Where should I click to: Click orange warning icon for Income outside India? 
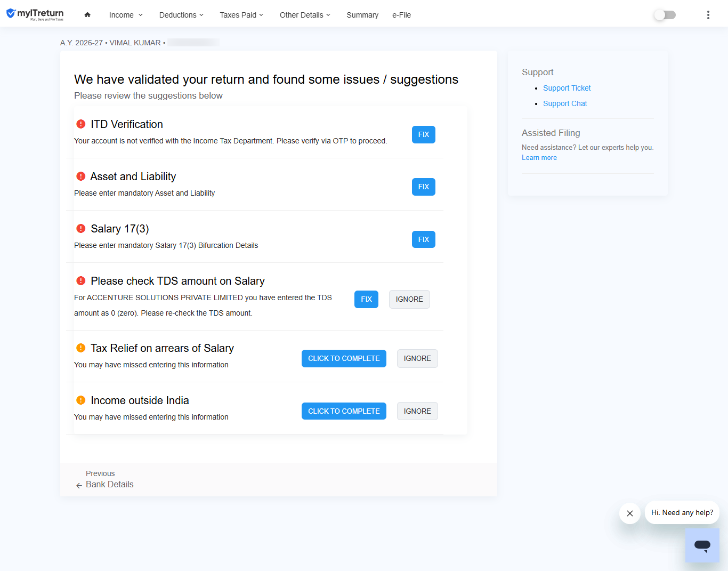pos(81,400)
